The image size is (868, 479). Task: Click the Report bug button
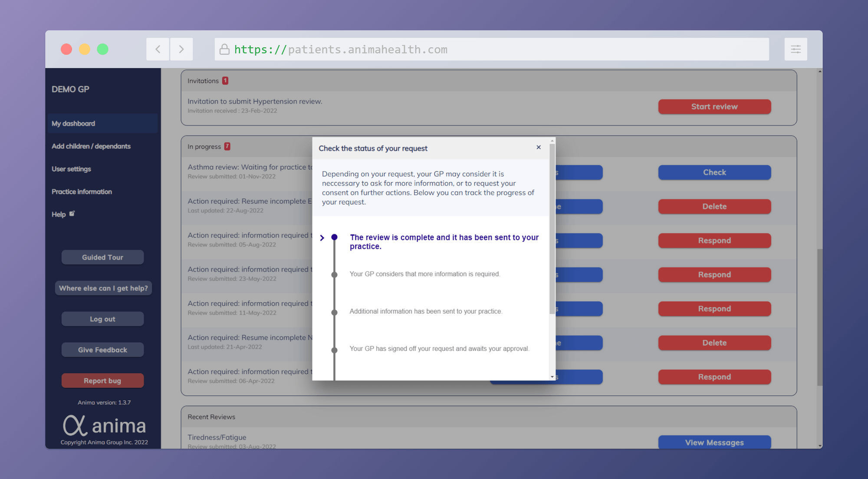102,380
